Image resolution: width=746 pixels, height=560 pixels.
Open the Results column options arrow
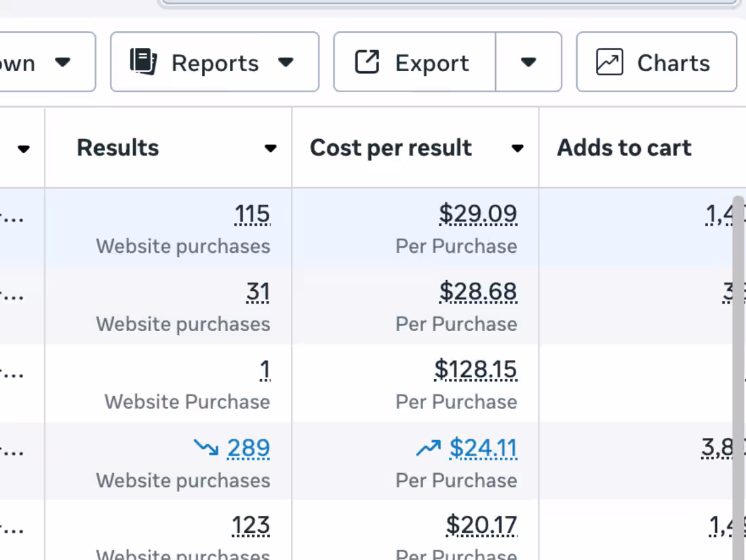click(271, 148)
